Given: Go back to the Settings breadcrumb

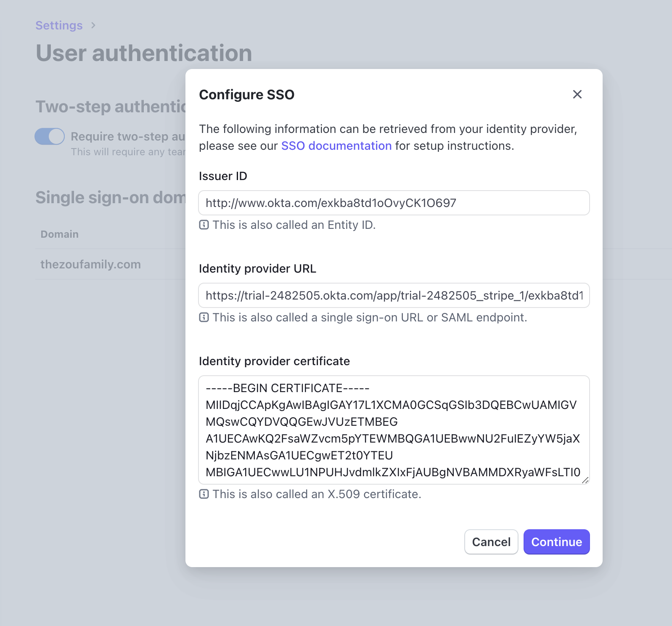Looking at the screenshot, I should point(59,25).
